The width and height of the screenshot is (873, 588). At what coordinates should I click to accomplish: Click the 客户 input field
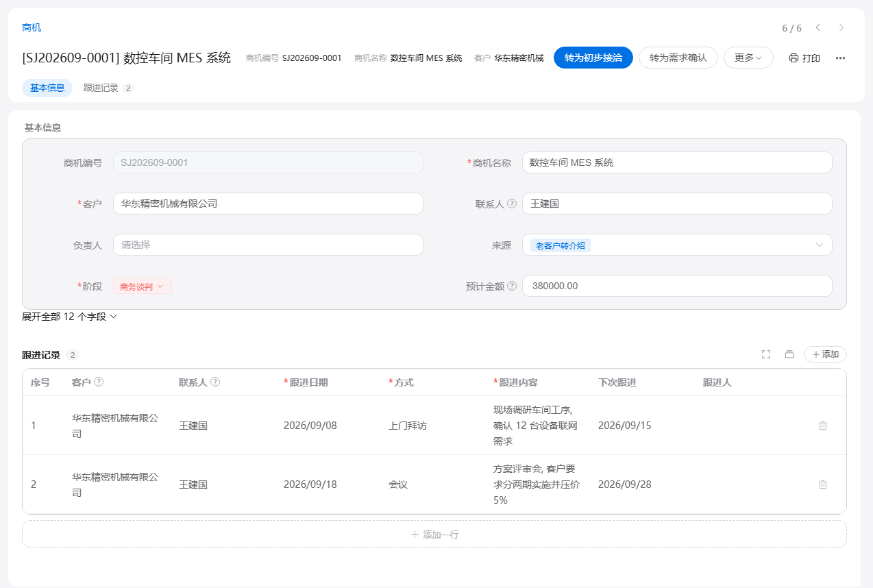(268, 204)
